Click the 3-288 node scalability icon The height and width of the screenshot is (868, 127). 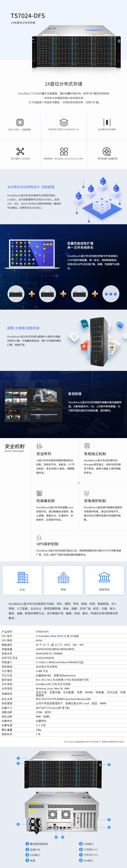(x=20, y=151)
